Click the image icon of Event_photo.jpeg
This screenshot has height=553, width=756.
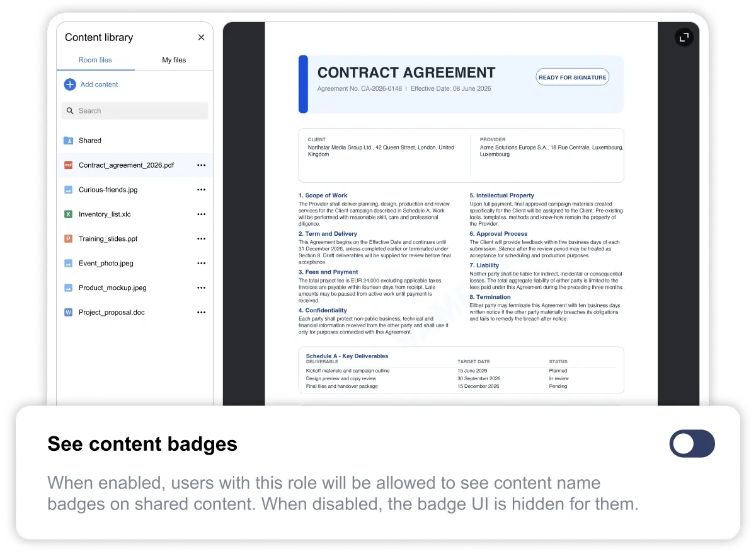69,264
